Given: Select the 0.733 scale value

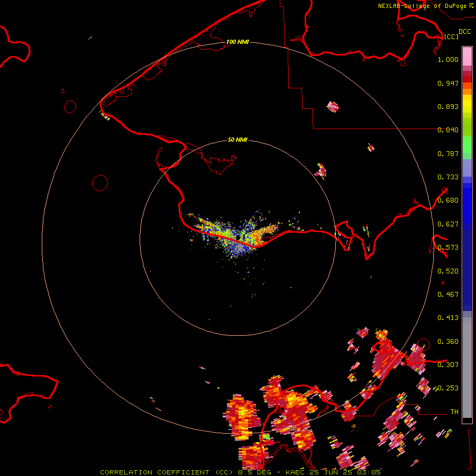Looking at the screenshot, I should coord(448,177).
